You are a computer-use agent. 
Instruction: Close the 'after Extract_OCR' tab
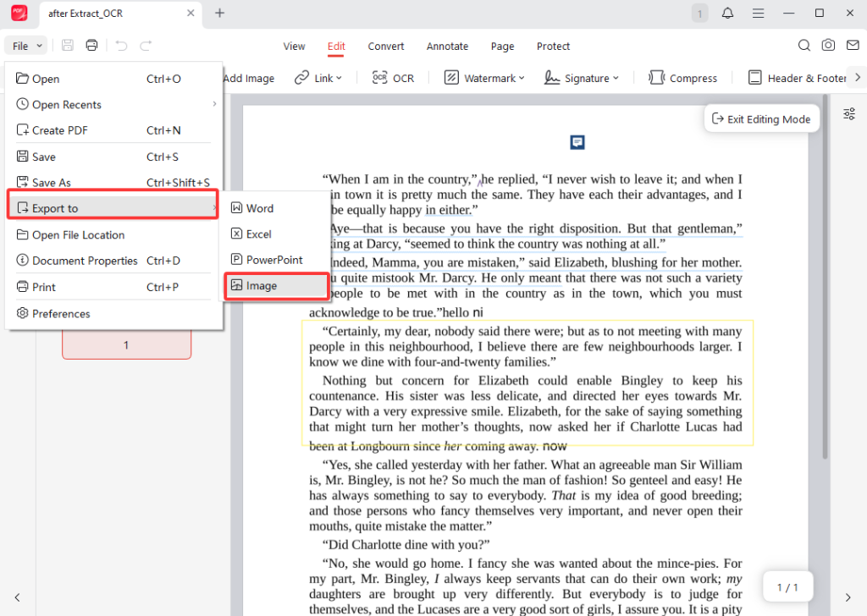pyautogui.click(x=191, y=13)
